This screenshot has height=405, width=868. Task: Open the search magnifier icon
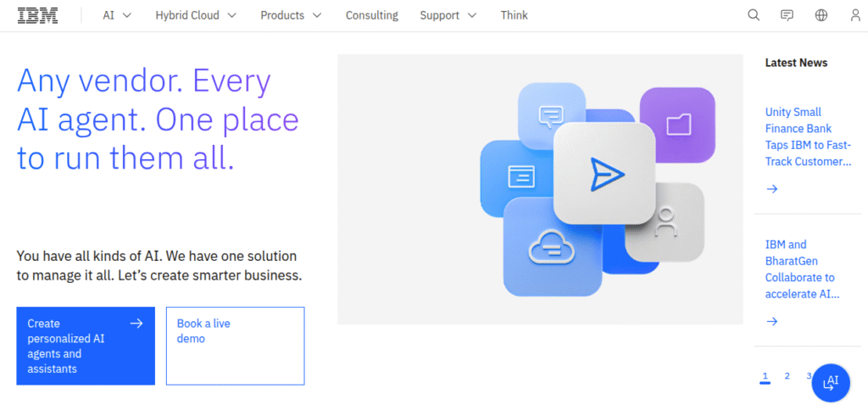[754, 15]
